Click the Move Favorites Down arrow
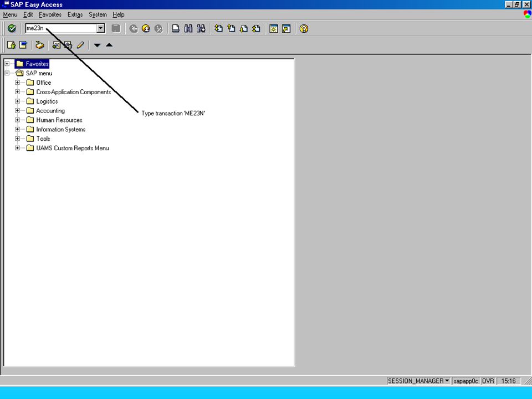The height and width of the screenshot is (399, 532). 97,45
